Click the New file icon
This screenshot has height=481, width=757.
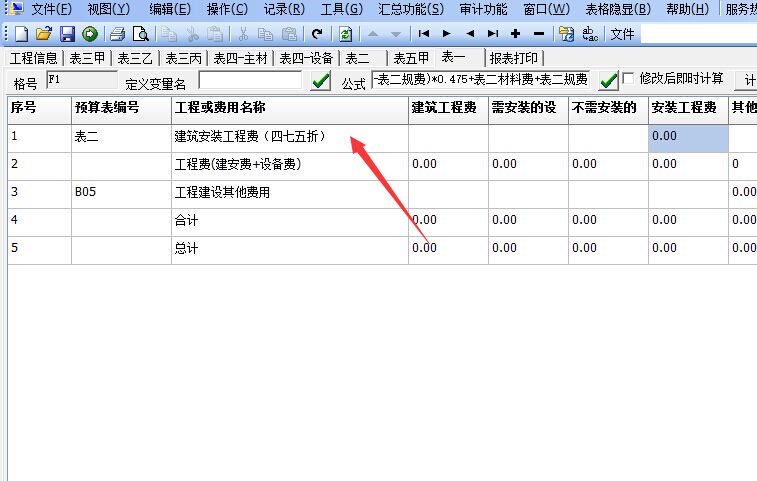tap(22, 34)
